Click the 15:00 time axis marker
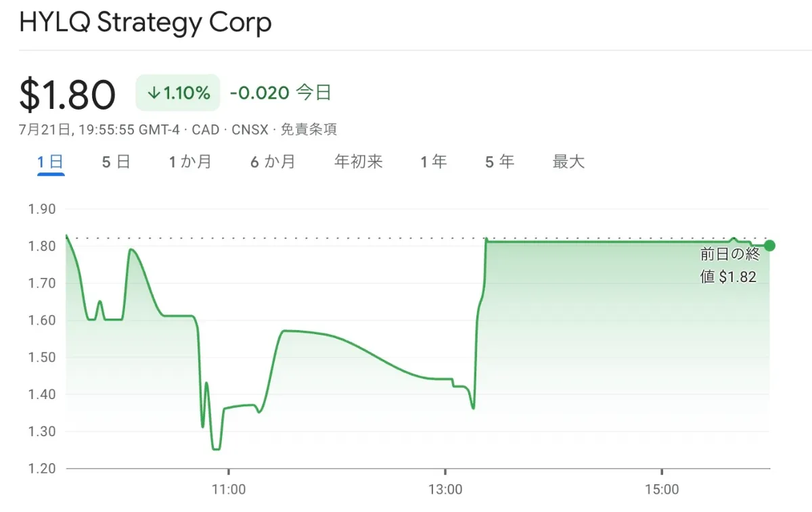This screenshot has width=812, height=512. [661, 490]
